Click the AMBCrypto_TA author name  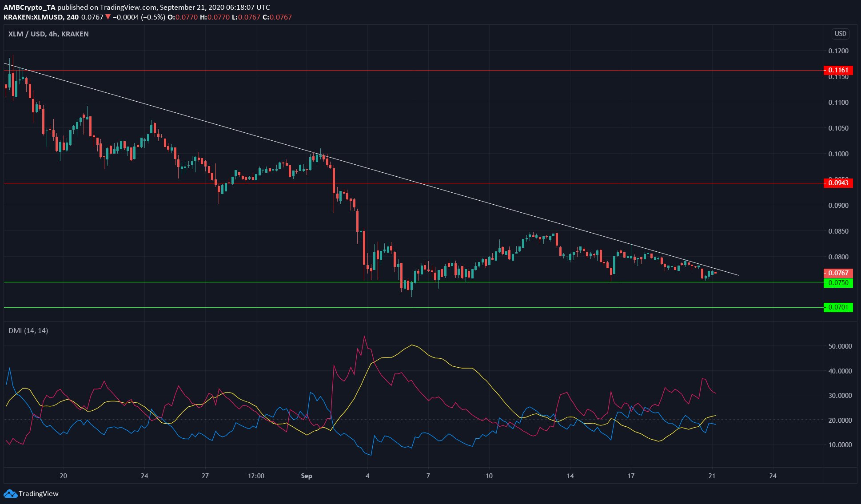30,7
